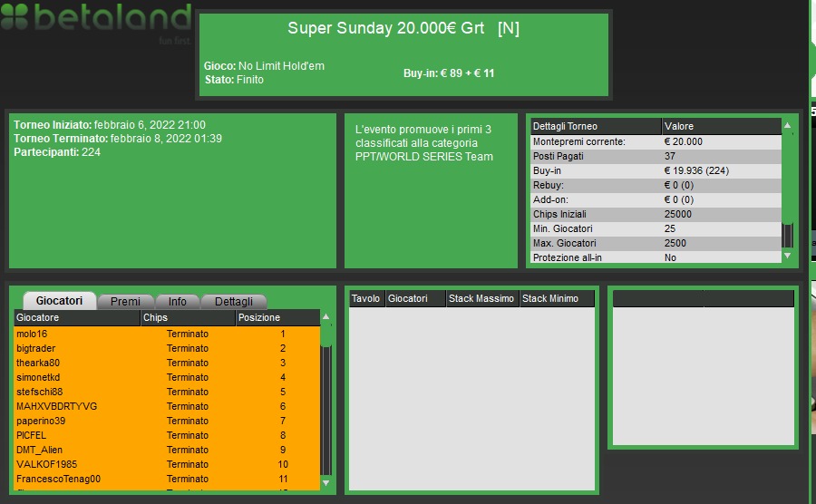Click the Torneo Terminato date text
Image resolution: width=816 pixels, height=504 pixels.
tap(118, 139)
